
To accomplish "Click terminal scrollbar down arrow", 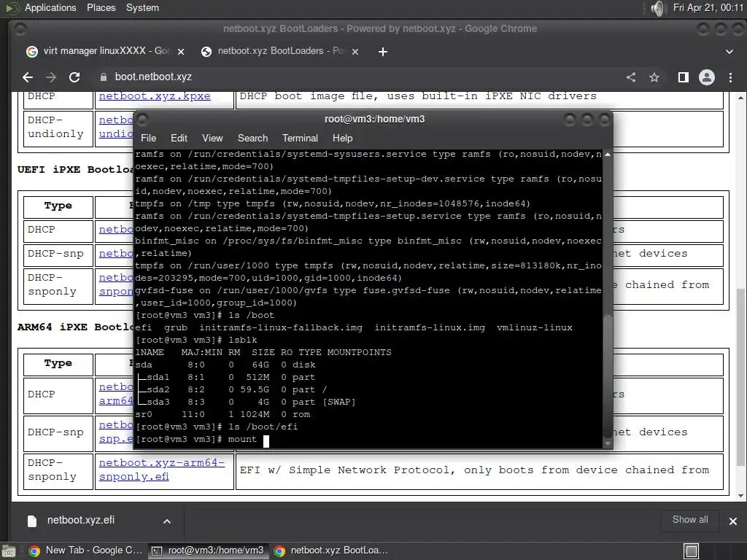I will point(608,444).
